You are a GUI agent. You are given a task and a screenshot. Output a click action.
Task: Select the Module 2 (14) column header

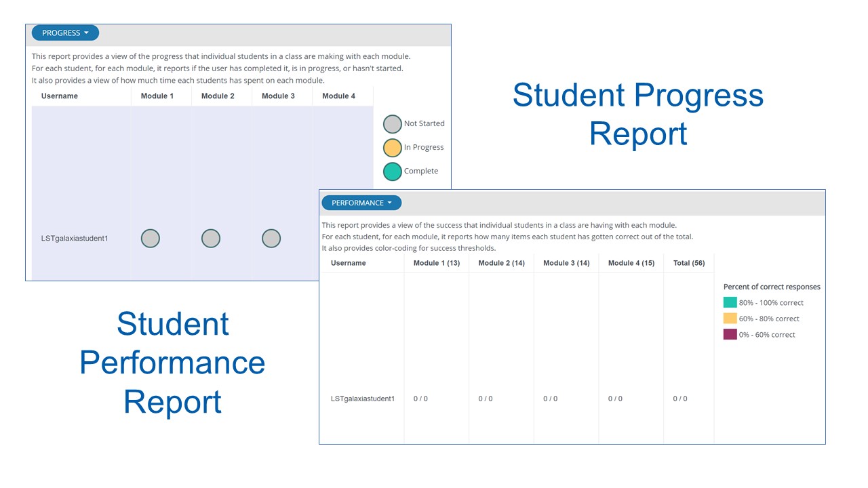(x=501, y=263)
